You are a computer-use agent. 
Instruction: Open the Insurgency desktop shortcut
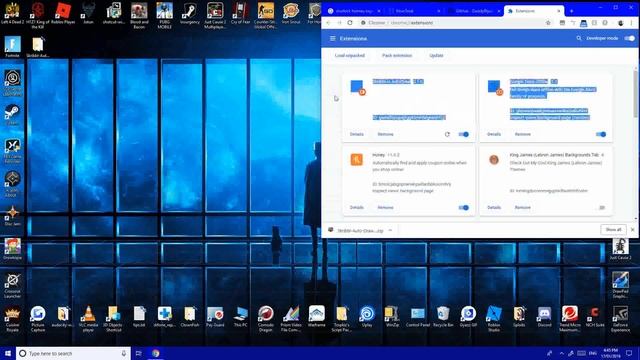tap(190, 14)
